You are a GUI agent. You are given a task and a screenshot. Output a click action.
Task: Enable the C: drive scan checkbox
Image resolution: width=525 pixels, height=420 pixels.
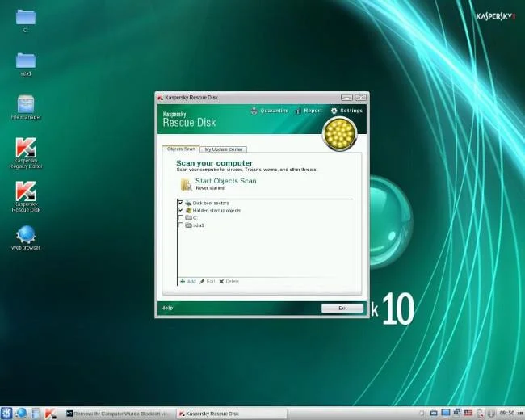click(x=180, y=217)
